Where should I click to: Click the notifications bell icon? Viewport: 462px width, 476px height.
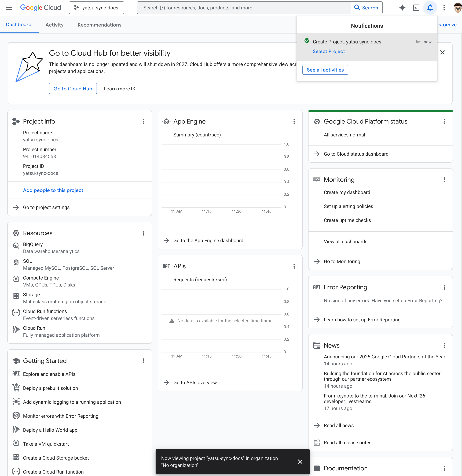tap(430, 8)
